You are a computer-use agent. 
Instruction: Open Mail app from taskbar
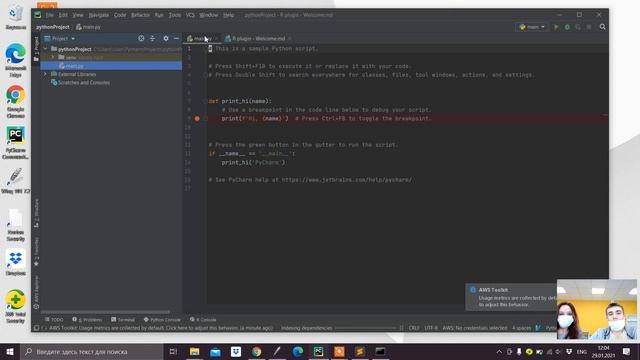(x=215, y=351)
